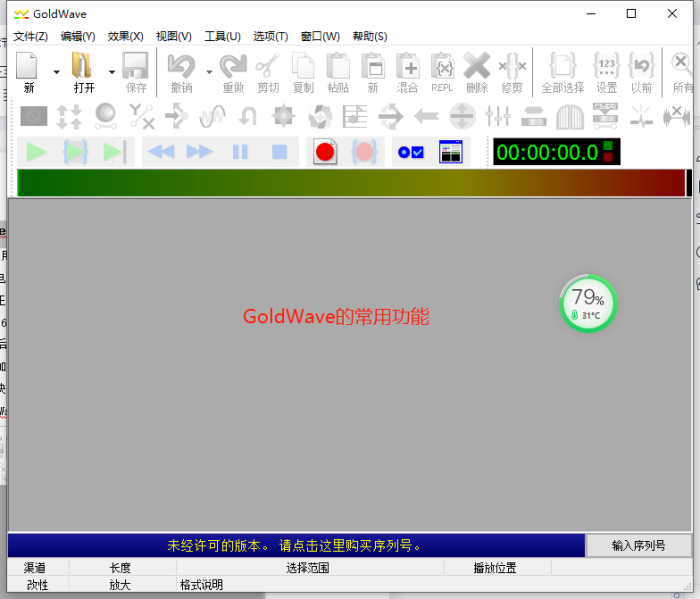The image size is (700, 599).
Task: Click the Doppler sphere effect icon
Action: [105, 116]
